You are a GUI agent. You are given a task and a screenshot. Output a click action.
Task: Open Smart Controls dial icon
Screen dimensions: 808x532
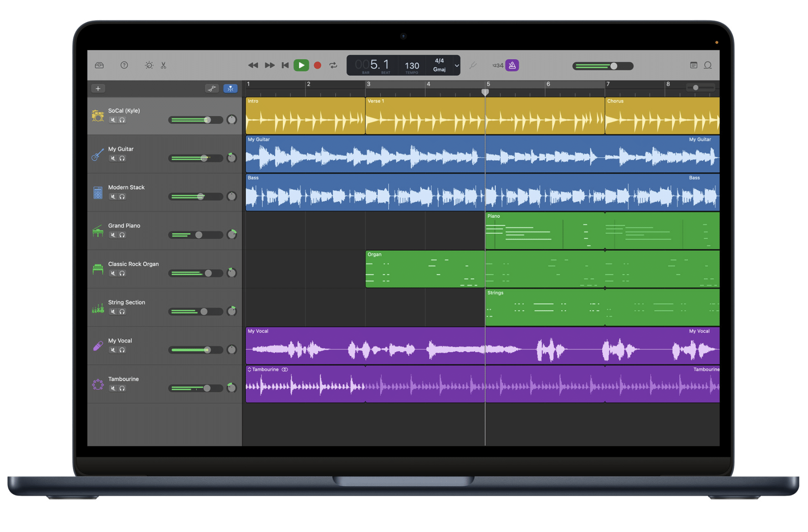[149, 65]
